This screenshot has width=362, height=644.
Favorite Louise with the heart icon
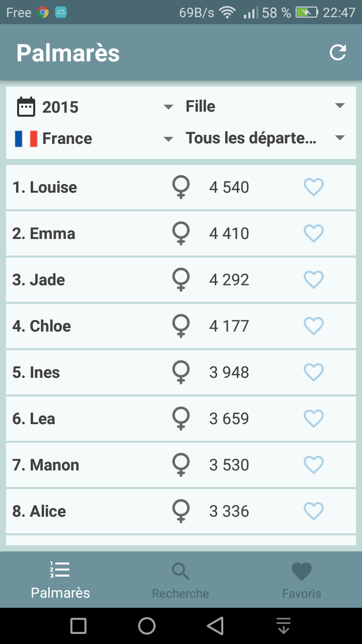click(314, 187)
